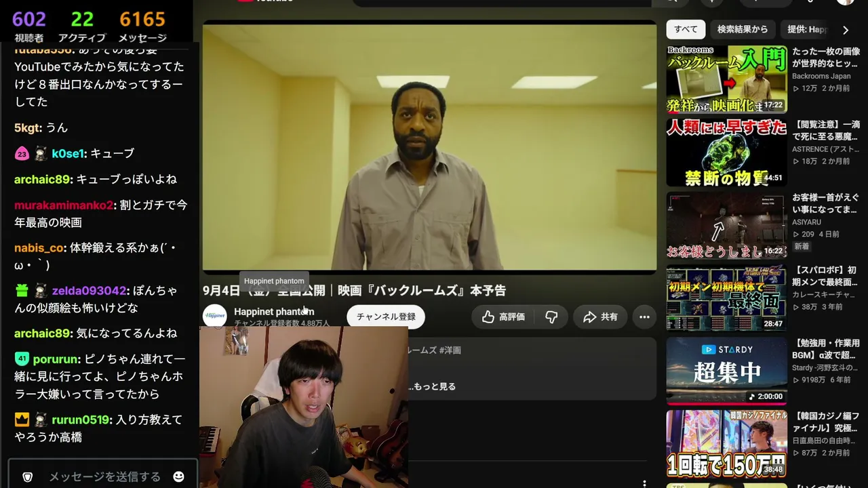The width and height of the screenshot is (868, 488).
Task: Click the #洋画 hashtag link
Action: tap(450, 350)
